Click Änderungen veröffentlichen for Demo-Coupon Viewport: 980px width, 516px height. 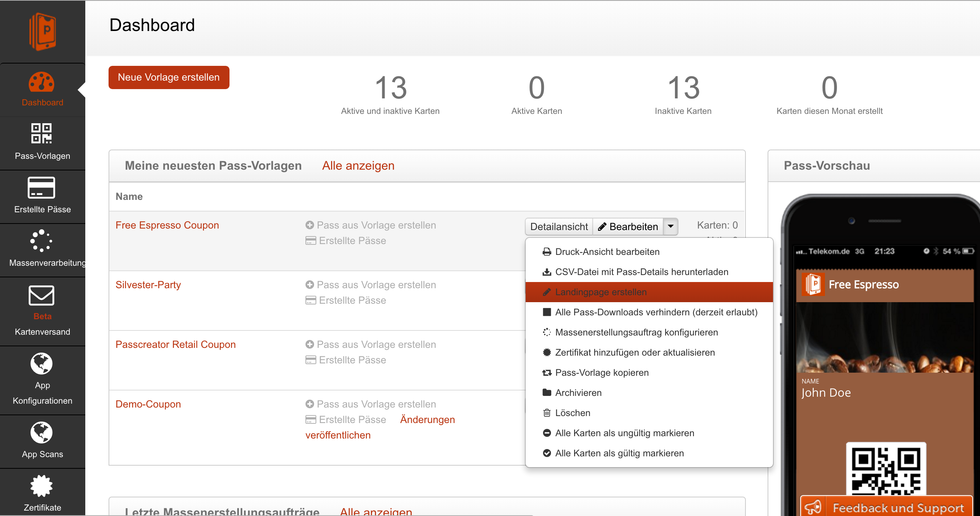click(427, 420)
